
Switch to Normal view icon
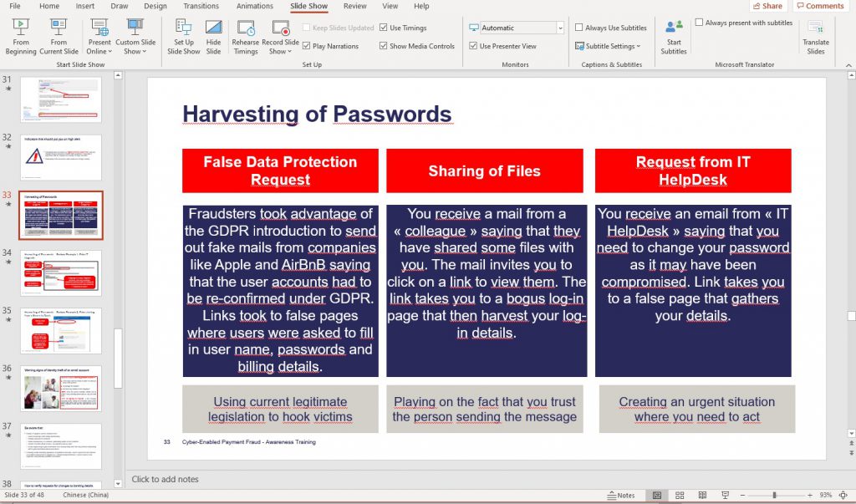(x=657, y=496)
